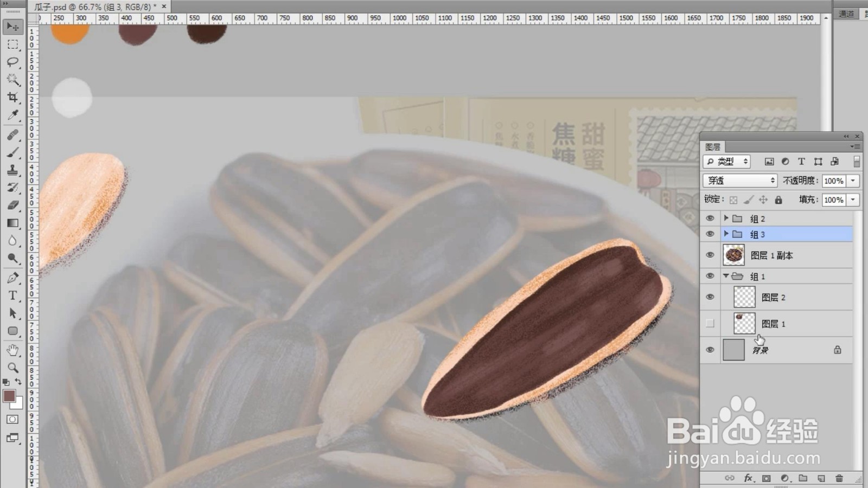This screenshot has width=868, height=488.
Task: Hide the 组 1 group
Action: tap(710, 277)
